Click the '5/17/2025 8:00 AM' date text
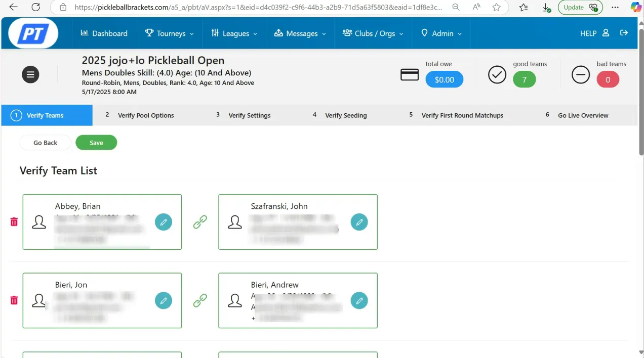 pos(109,92)
